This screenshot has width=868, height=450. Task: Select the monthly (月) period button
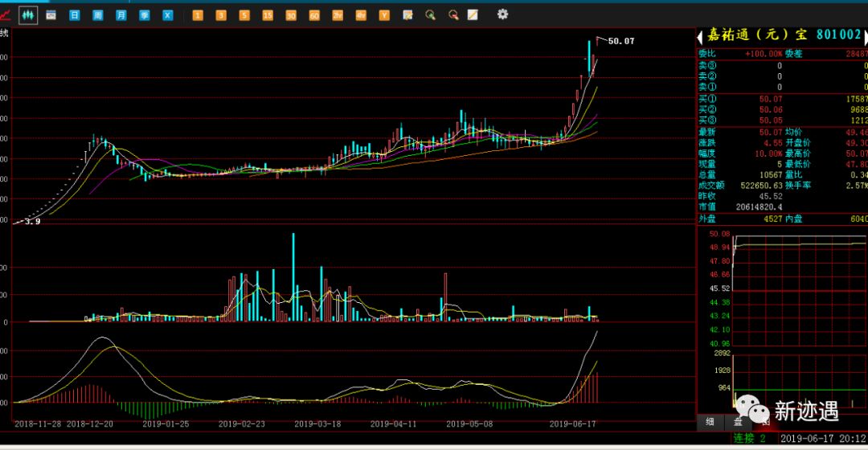coord(121,15)
